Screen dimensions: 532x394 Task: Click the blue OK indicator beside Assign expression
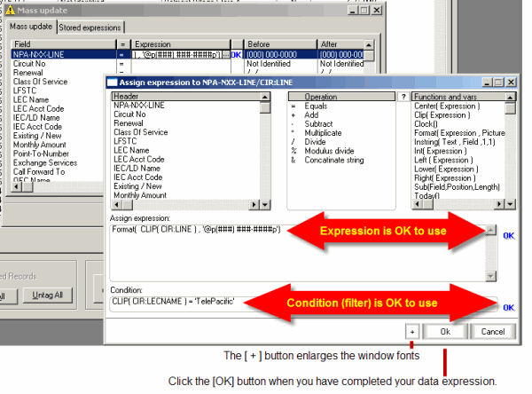[508, 235]
